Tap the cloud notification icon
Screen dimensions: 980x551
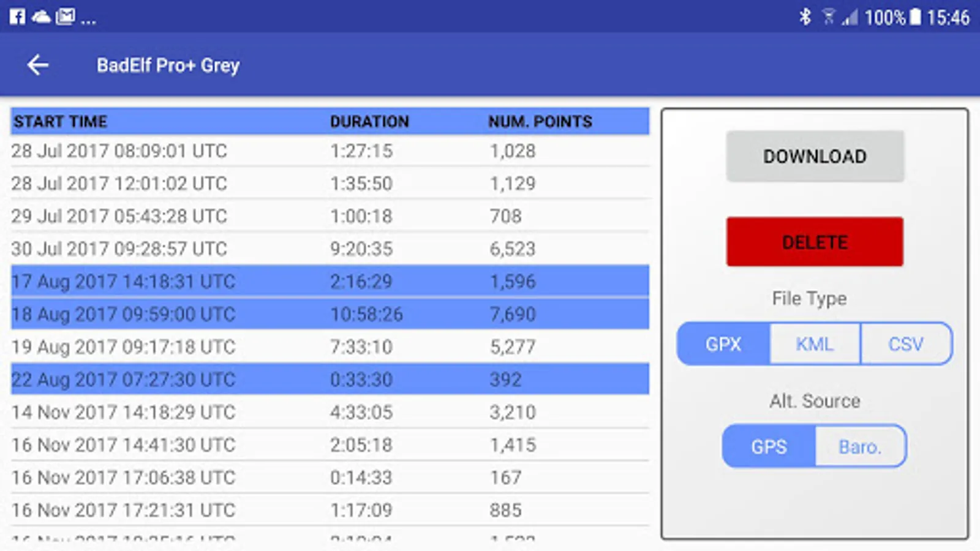pyautogui.click(x=41, y=17)
